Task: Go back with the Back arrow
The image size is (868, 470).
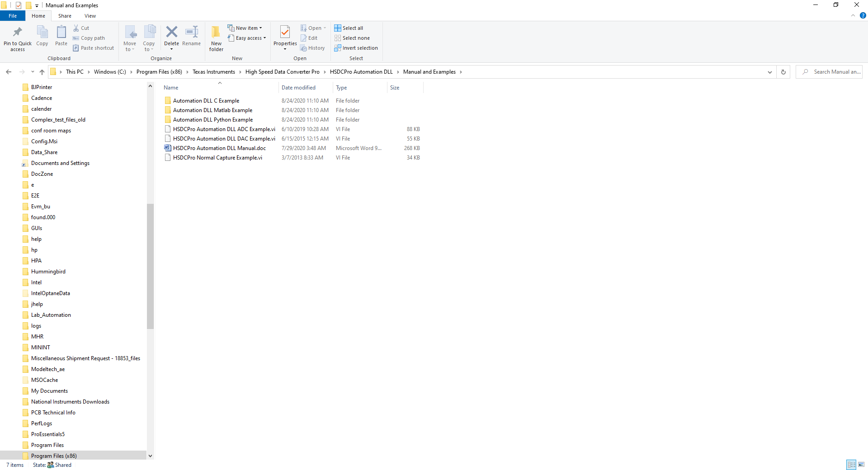Action: pos(9,72)
